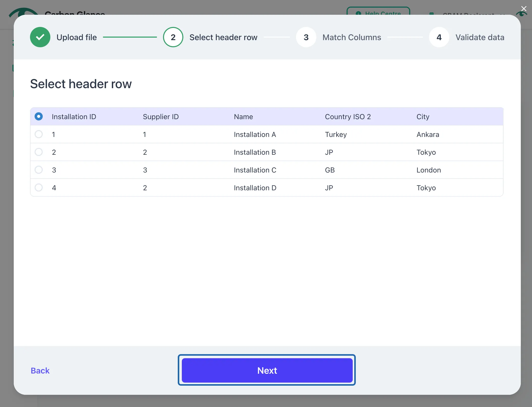Click the Installation ID column header text
The height and width of the screenshot is (407, 532).
click(74, 117)
